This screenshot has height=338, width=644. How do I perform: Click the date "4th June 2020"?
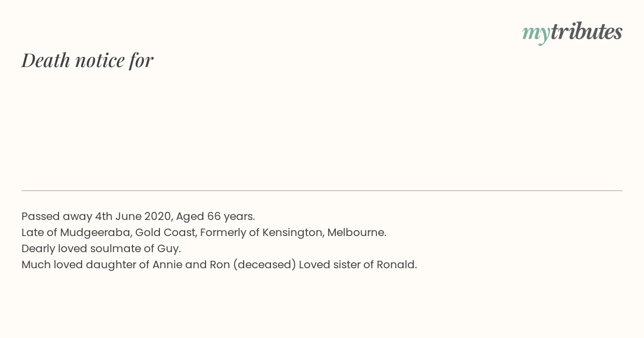tap(133, 216)
